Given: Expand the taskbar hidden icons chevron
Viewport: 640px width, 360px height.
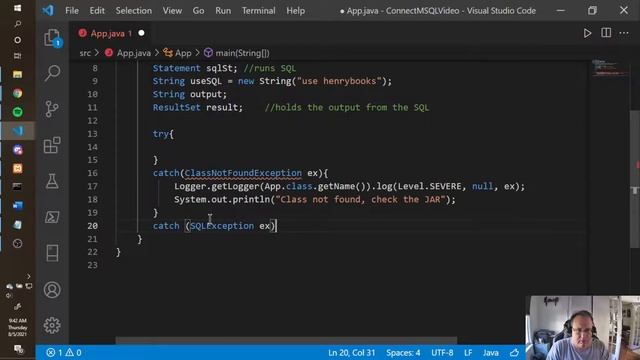Looking at the screenshot, I should click(29, 276).
